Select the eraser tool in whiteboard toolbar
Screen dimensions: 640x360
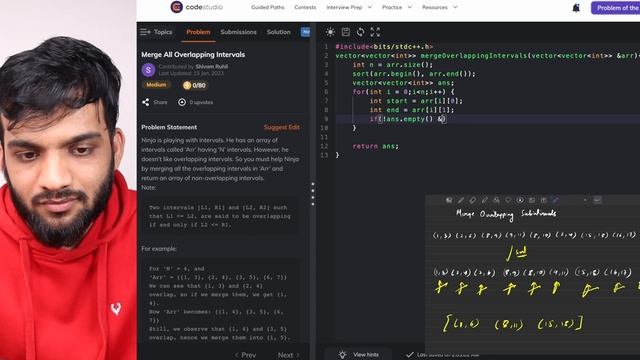[x=473, y=200]
